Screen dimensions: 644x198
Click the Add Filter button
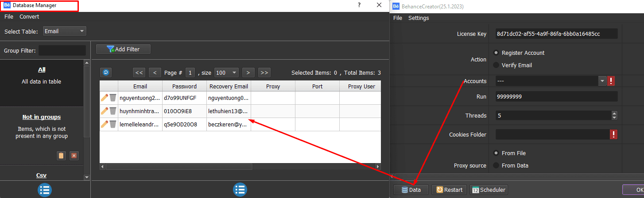click(123, 49)
